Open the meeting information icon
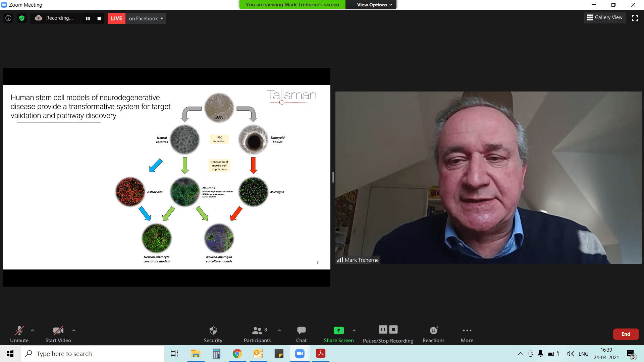The width and height of the screenshot is (644, 362). pyautogui.click(x=8, y=18)
